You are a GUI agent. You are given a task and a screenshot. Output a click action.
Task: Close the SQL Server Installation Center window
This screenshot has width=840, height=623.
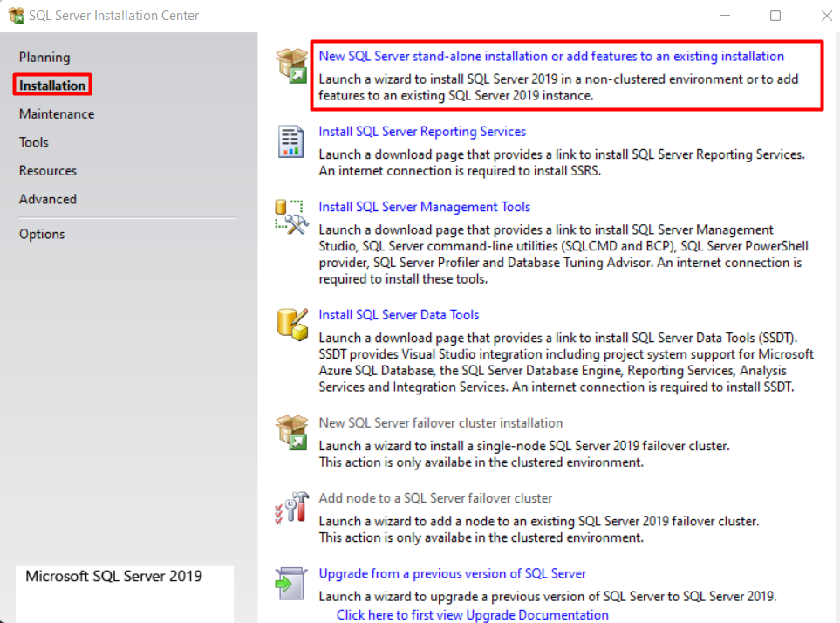[826, 16]
